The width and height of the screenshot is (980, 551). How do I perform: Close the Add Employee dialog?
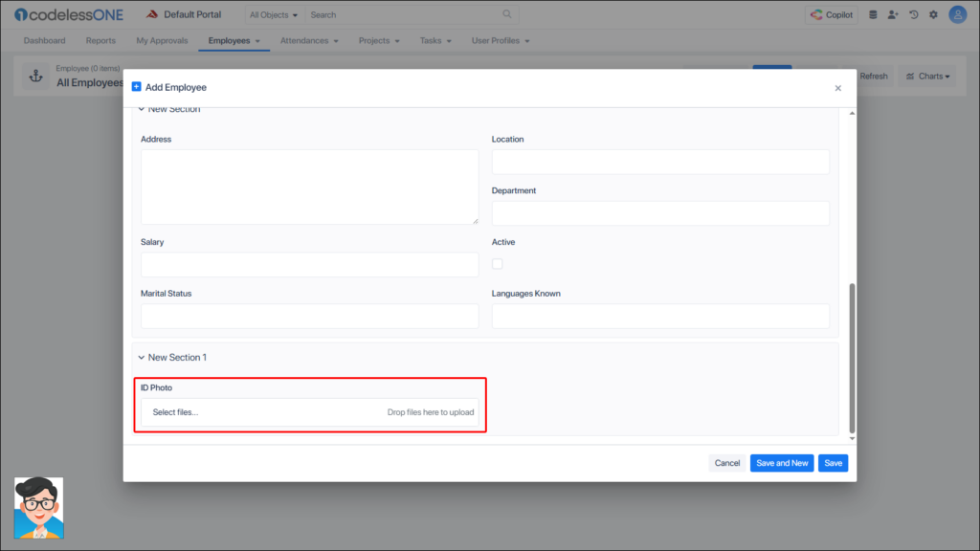tap(837, 88)
